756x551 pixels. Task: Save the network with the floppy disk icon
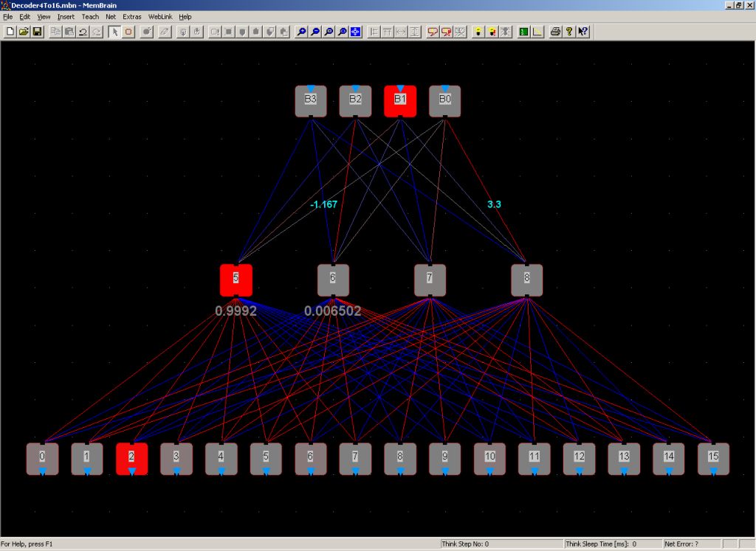point(37,32)
